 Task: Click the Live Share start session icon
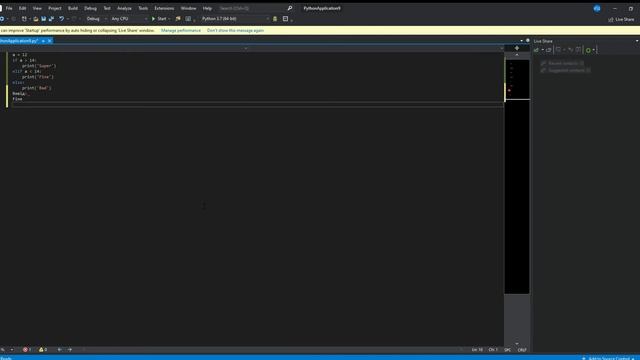click(x=536, y=50)
